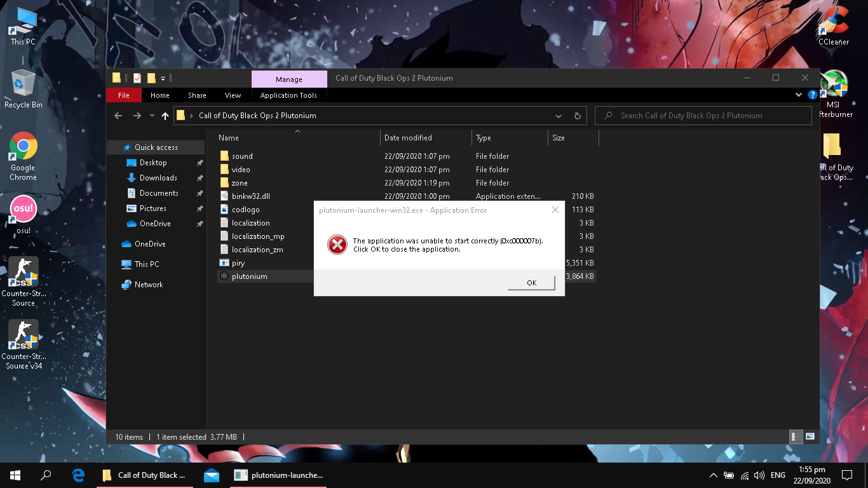Open the File menu in Explorer
868x488 pixels.
[x=123, y=95]
